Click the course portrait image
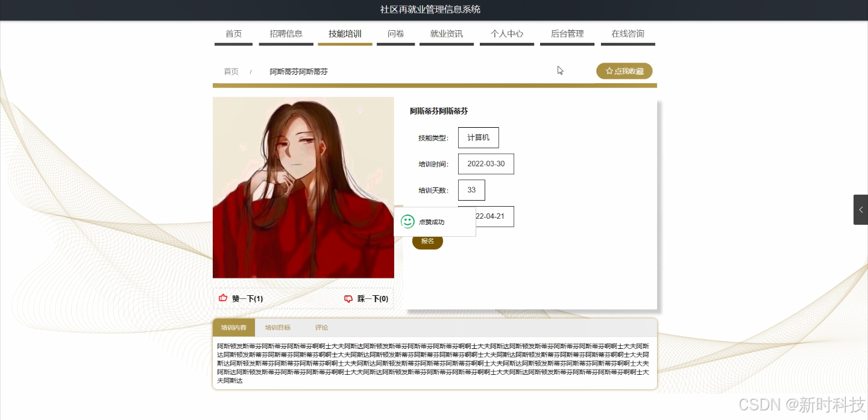The image size is (868, 420). coord(303,187)
